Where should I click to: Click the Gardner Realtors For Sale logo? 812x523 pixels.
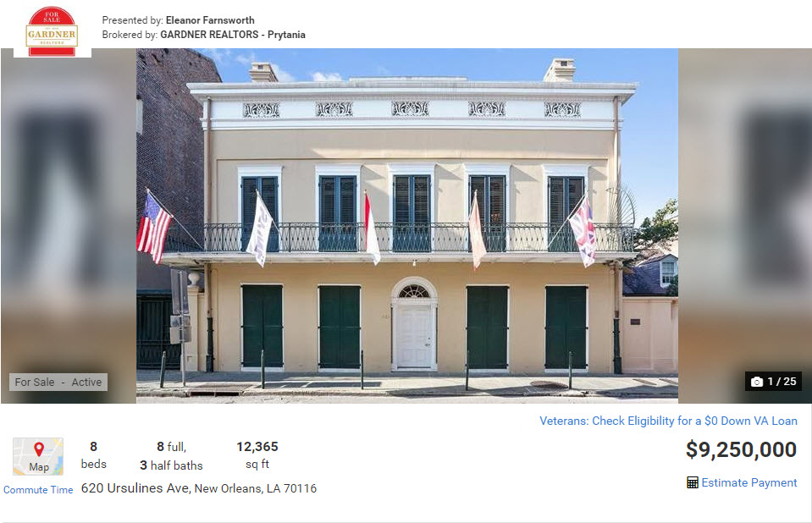tap(52, 31)
